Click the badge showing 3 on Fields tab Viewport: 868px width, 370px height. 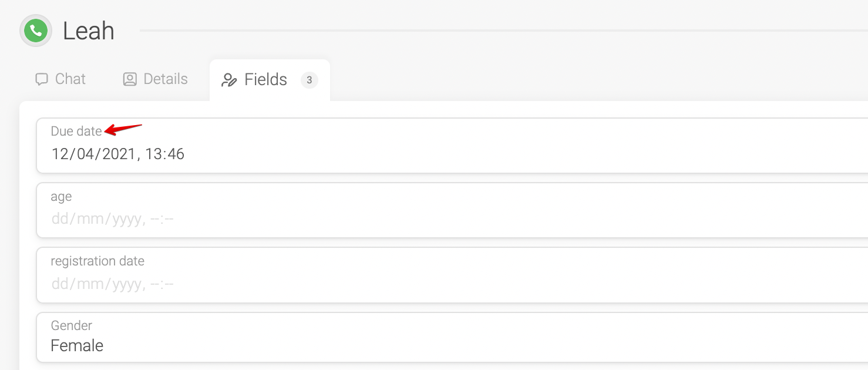coord(309,80)
